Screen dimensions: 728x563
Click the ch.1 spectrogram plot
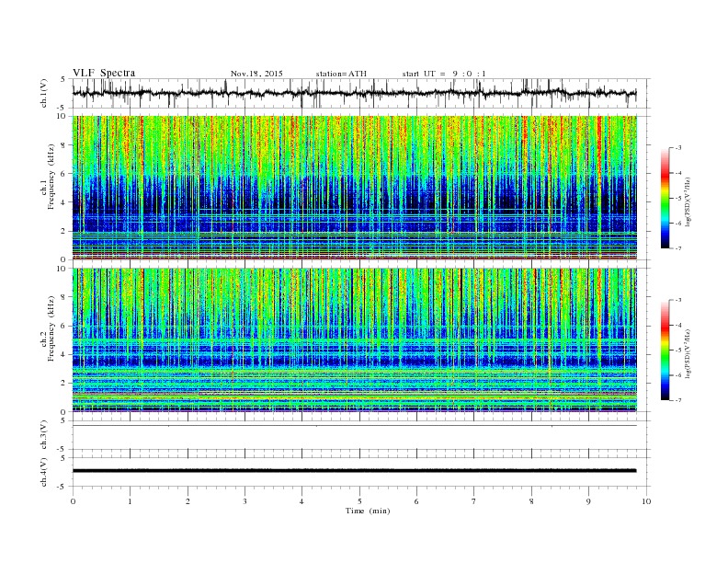point(355,188)
